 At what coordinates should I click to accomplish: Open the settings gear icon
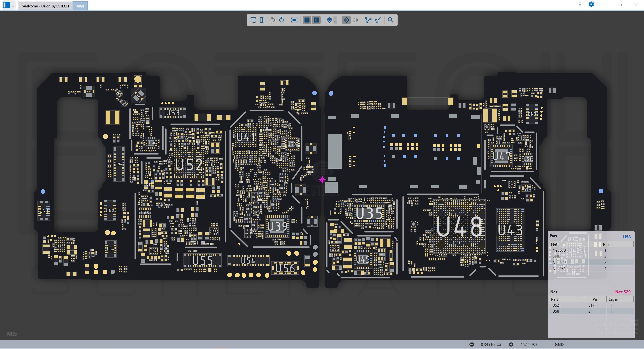(x=591, y=4)
